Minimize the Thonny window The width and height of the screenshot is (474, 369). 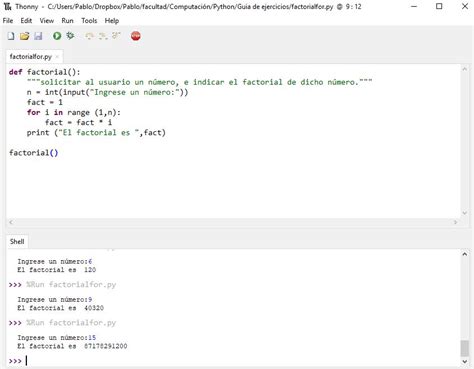click(414, 6)
